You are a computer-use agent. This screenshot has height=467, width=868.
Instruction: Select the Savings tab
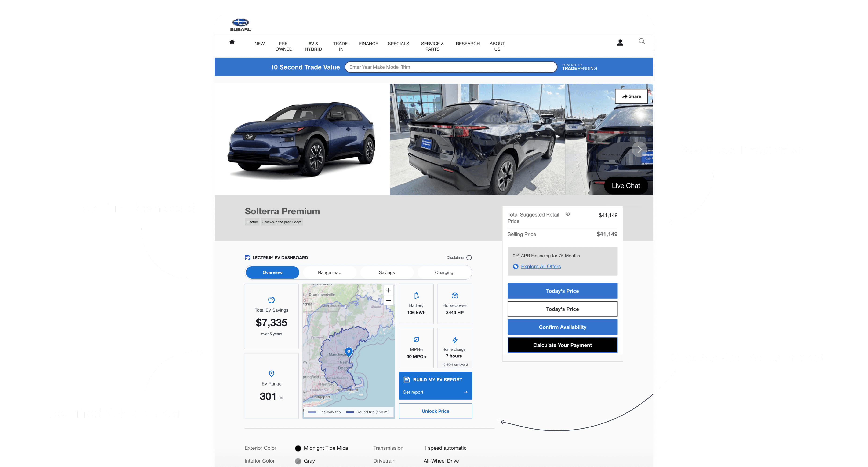pyautogui.click(x=386, y=272)
